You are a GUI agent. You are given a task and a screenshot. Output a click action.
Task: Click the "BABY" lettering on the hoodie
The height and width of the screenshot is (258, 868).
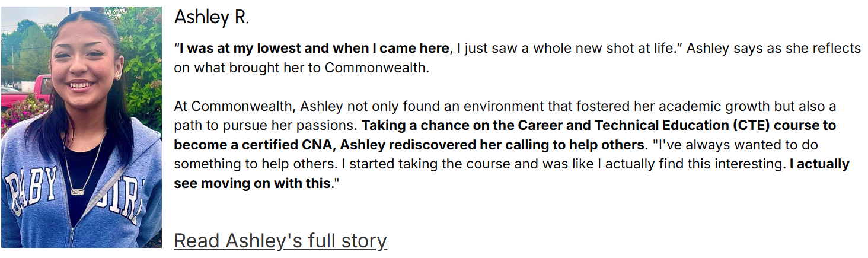pos(33,190)
